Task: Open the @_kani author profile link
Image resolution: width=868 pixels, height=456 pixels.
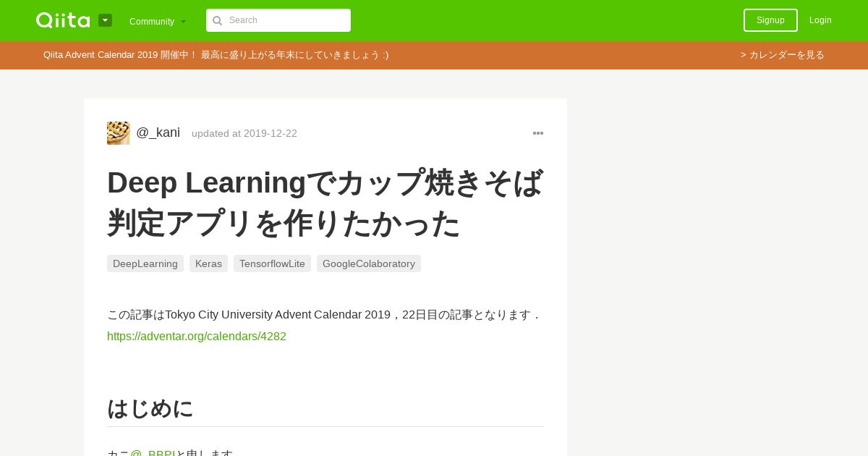Action: coord(158,133)
